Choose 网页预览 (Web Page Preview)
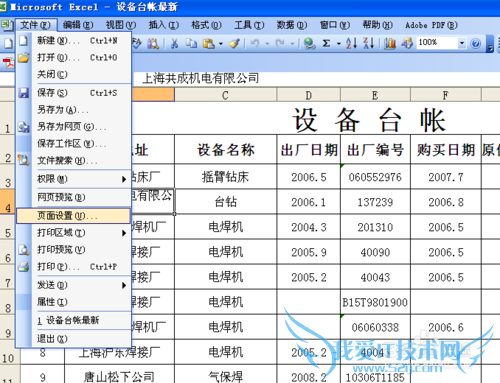 73,197
